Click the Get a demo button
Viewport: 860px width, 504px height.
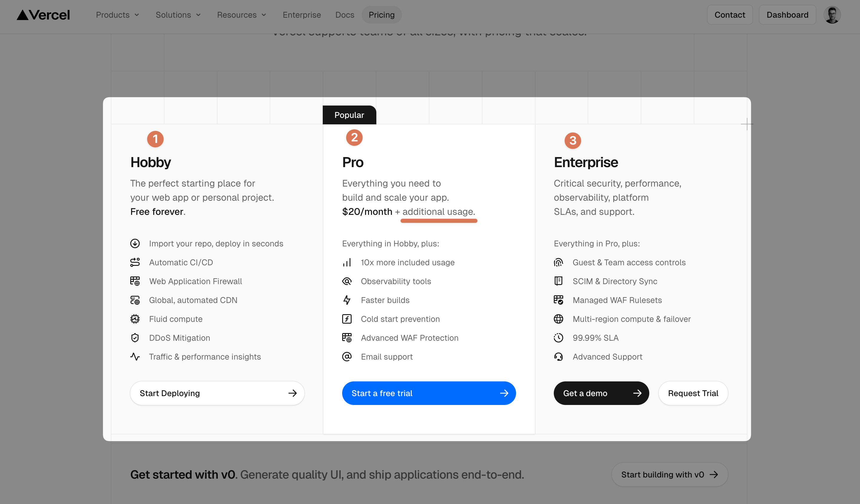click(x=601, y=393)
